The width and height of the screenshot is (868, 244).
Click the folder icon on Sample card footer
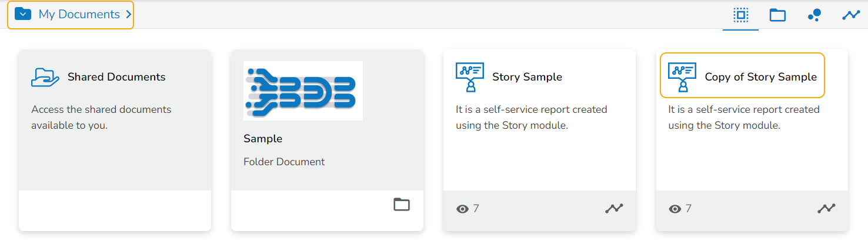402,205
